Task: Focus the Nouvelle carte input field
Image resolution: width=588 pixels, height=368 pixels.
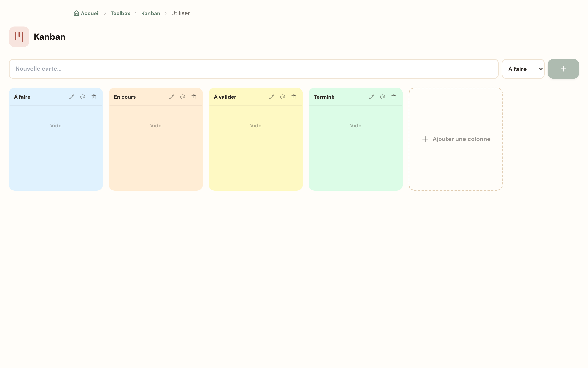Action: pyautogui.click(x=254, y=69)
